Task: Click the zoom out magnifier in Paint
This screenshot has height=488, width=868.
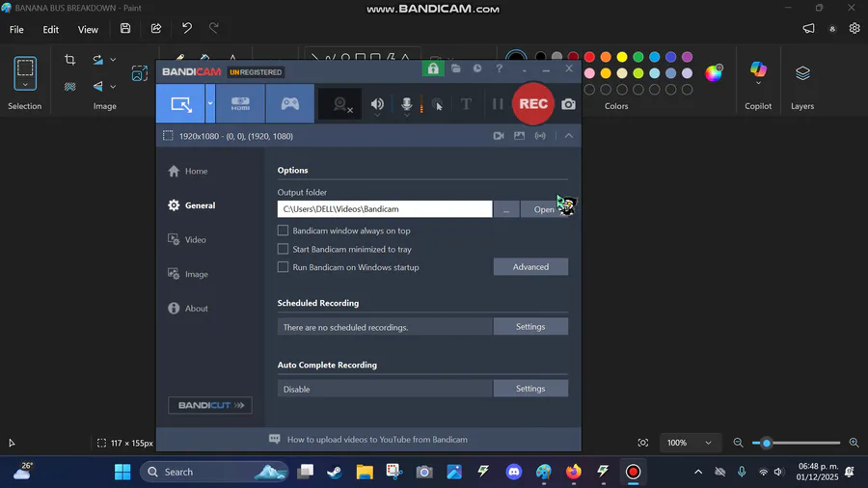Action: pyautogui.click(x=738, y=443)
